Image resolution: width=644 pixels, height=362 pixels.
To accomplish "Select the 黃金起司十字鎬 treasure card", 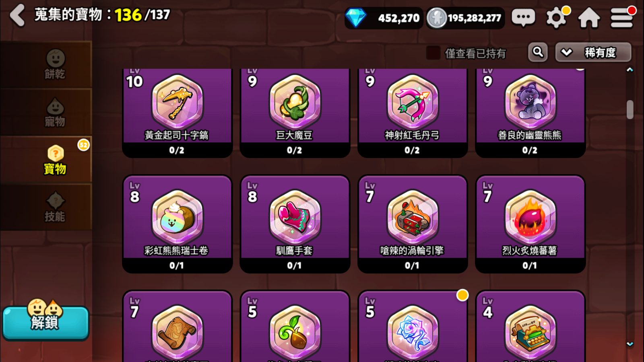I will [x=177, y=113].
